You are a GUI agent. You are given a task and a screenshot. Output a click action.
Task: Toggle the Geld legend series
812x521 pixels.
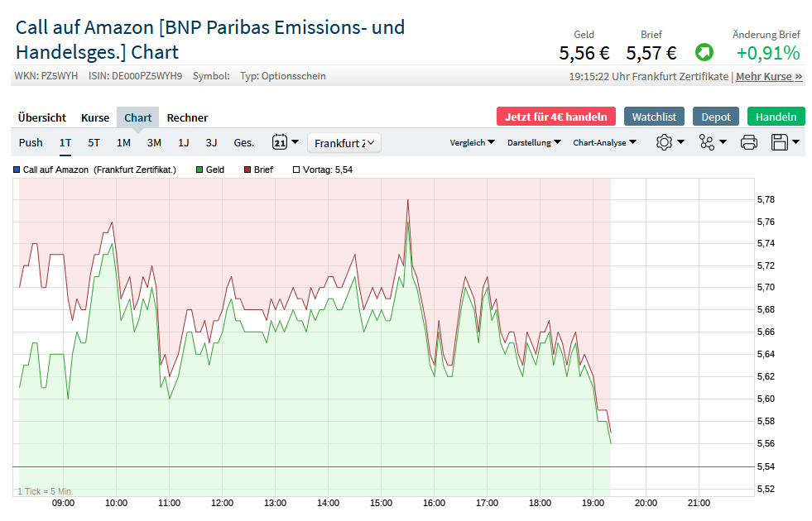pyautogui.click(x=209, y=170)
